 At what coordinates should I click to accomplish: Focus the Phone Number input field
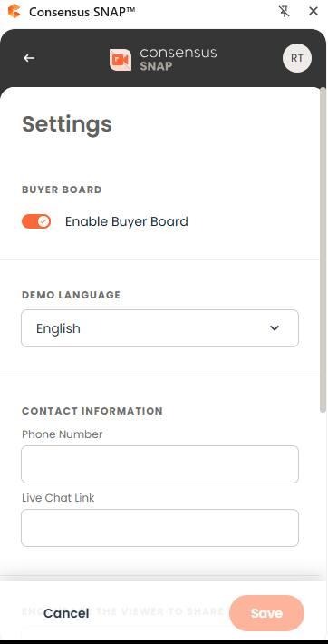click(159, 464)
